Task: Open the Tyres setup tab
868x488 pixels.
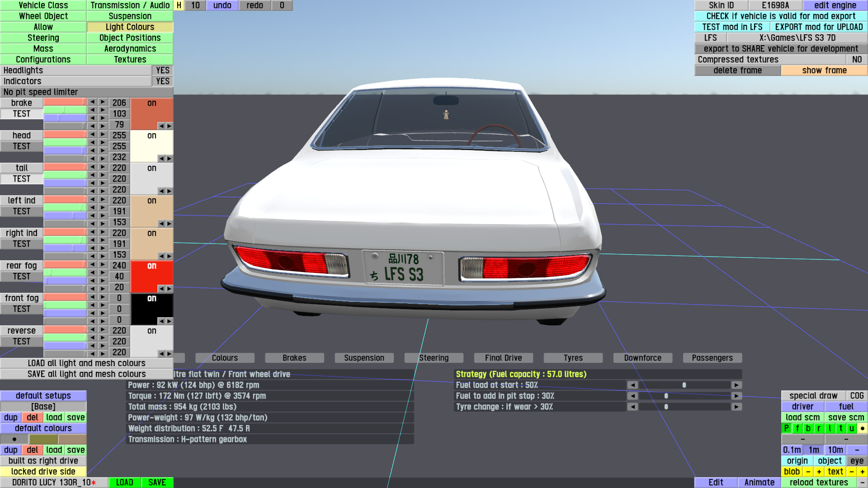Action: click(x=573, y=358)
